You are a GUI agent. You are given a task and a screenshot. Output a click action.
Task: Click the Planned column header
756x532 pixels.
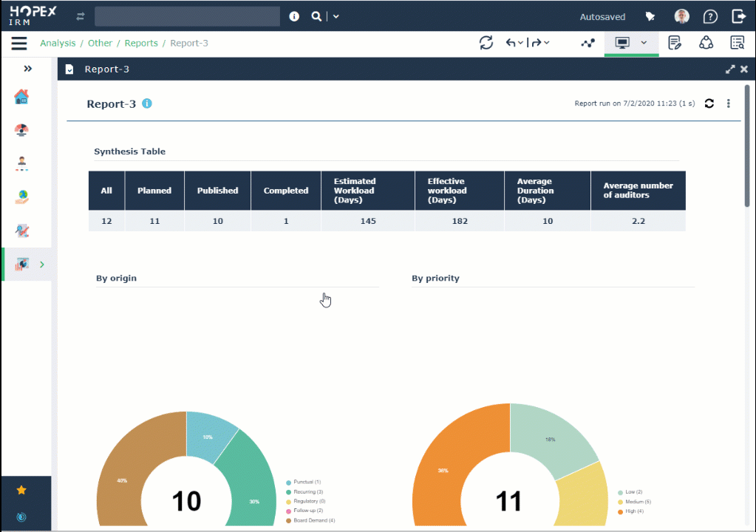coord(154,191)
